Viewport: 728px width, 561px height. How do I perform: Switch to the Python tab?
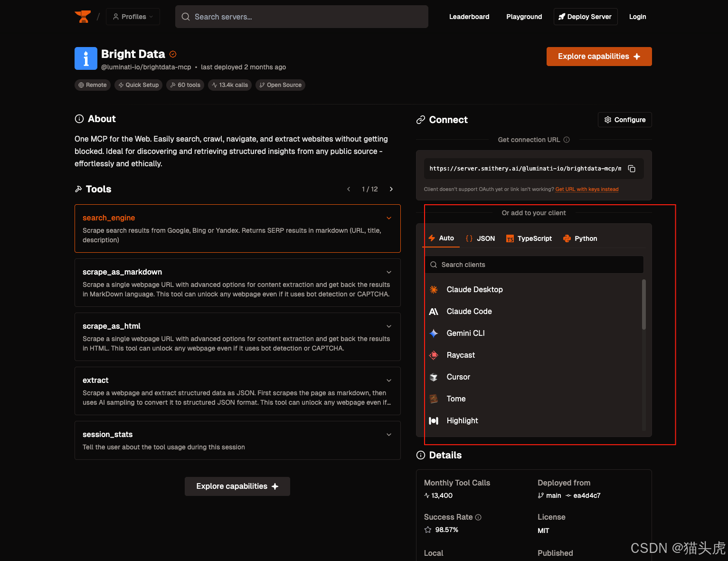tap(580, 238)
